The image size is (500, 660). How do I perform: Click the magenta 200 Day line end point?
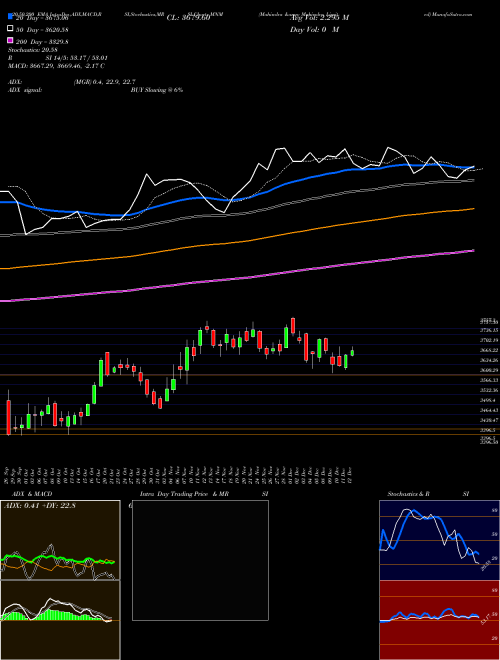[473, 250]
